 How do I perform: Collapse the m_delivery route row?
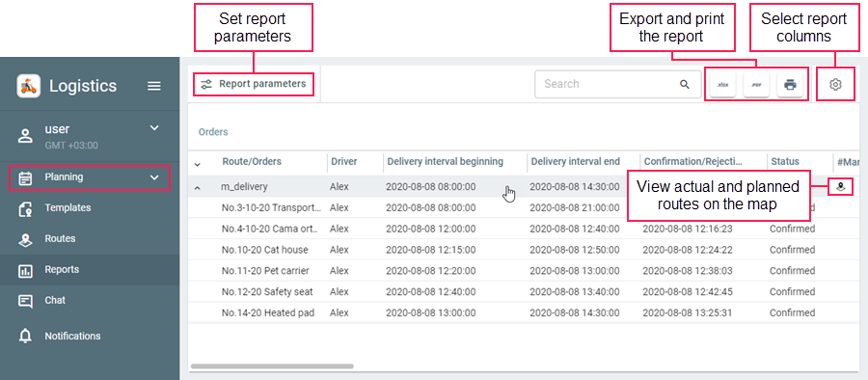pos(198,188)
